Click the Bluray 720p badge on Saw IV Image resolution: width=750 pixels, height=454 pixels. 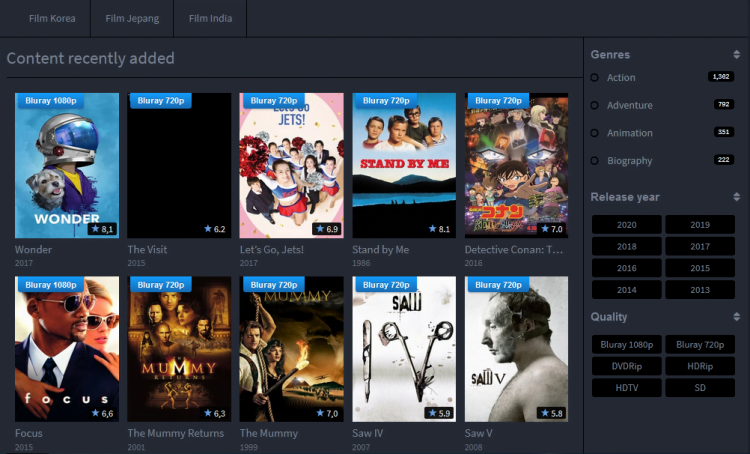[x=386, y=285]
